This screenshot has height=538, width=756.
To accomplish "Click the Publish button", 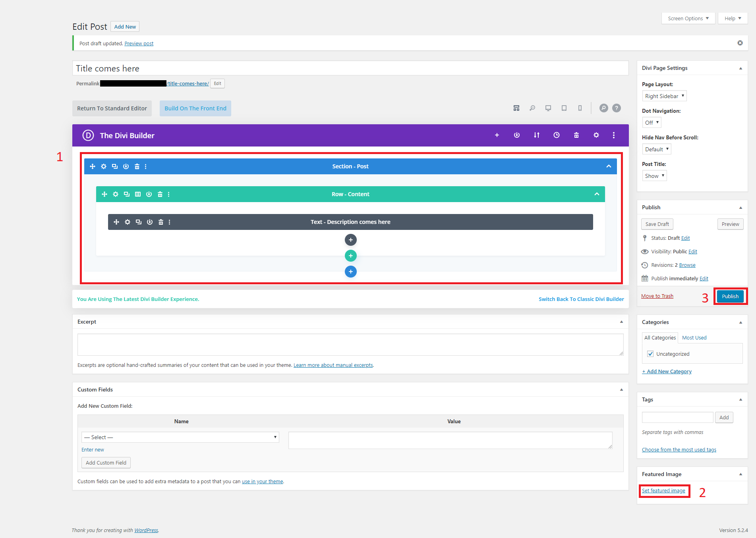I will tap(730, 296).
